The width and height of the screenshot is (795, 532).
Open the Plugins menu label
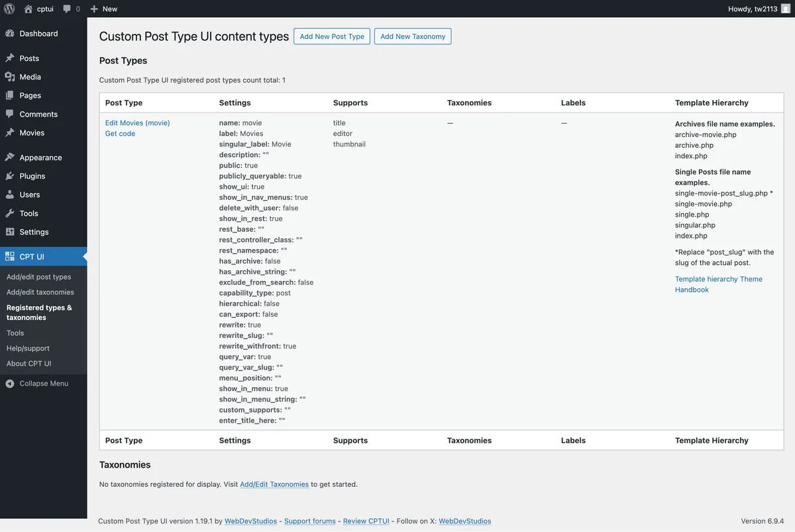tap(32, 176)
